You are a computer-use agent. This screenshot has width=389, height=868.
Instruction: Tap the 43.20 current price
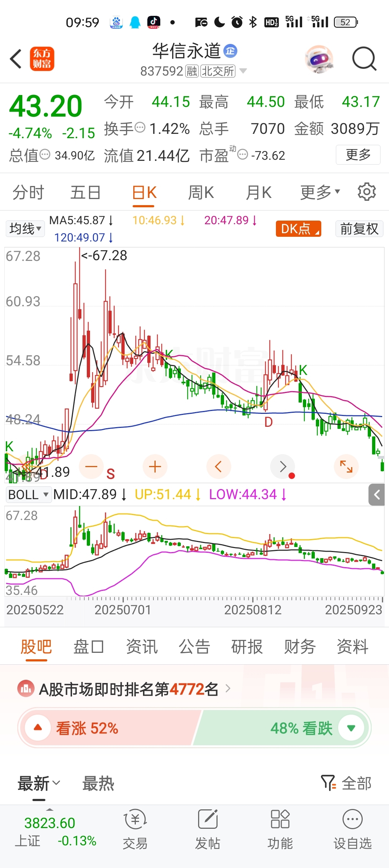click(x=46, y=106)
